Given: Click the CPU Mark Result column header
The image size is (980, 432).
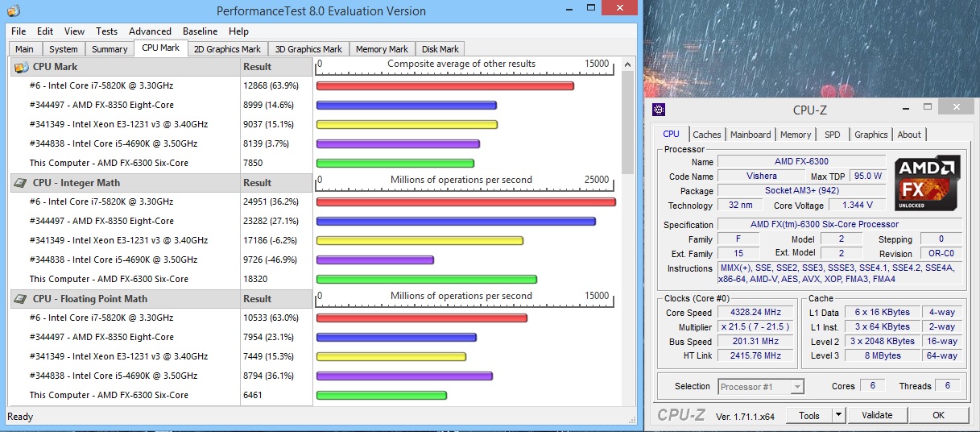Looking at the screenshot, I should pos(276,67).
